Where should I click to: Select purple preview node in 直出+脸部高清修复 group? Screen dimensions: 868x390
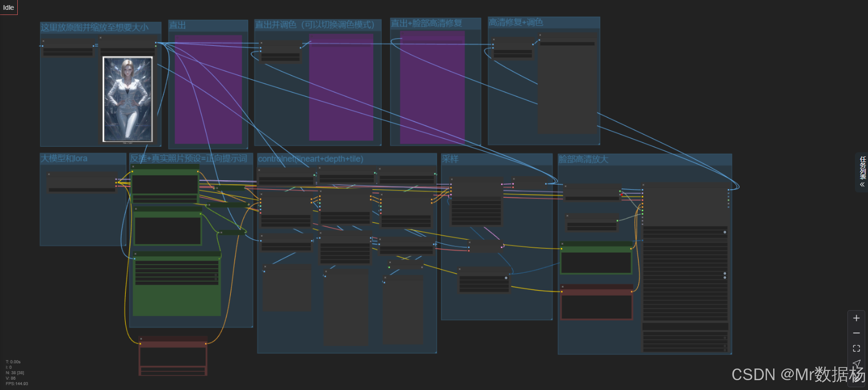coord(433,87)
